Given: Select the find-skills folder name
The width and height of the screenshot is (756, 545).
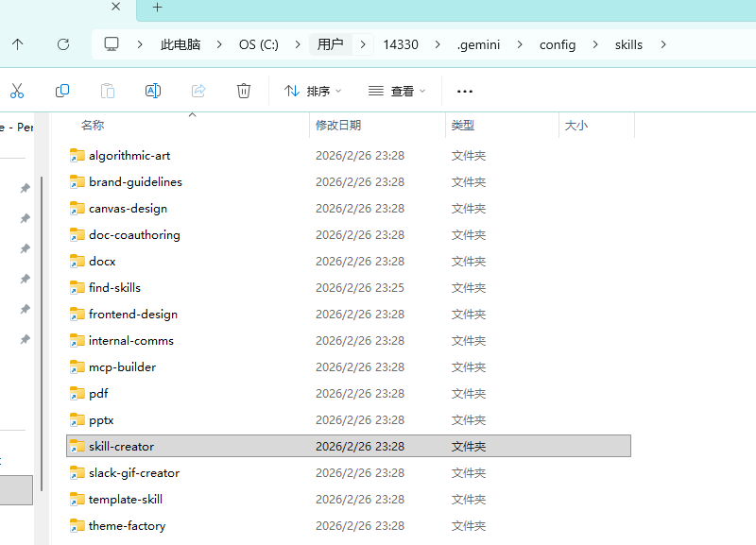Looking at the screenshot, I should [x=114, y=288].
